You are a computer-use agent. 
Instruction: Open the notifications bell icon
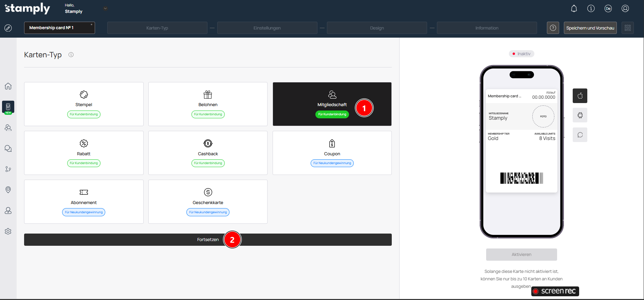click(x=574, y=8)
